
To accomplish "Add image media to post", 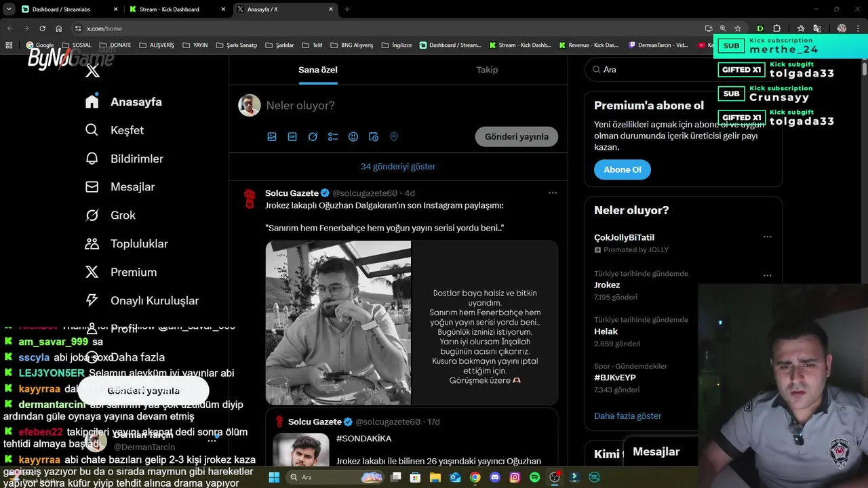I will coord(272,137).
